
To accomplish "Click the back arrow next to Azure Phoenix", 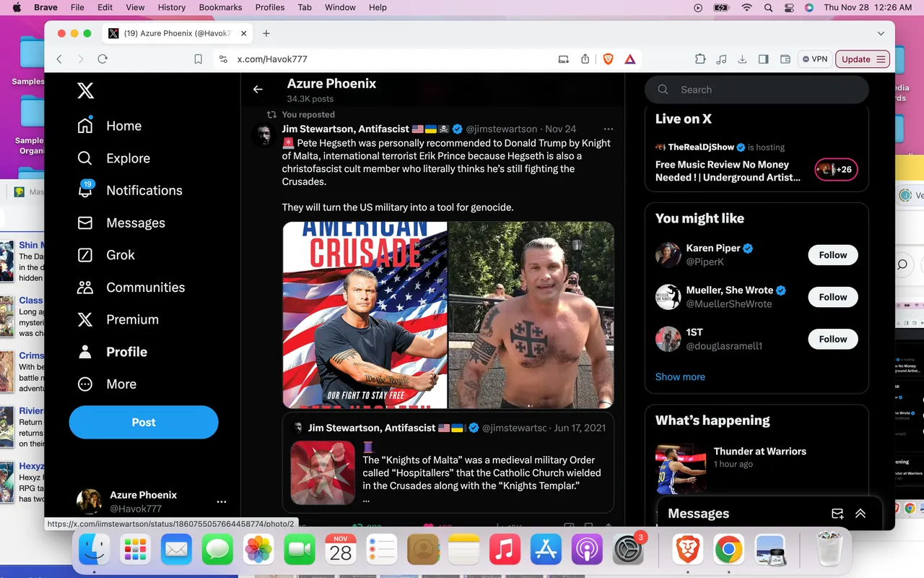I will pyautogui.click(x=258, y=90).
